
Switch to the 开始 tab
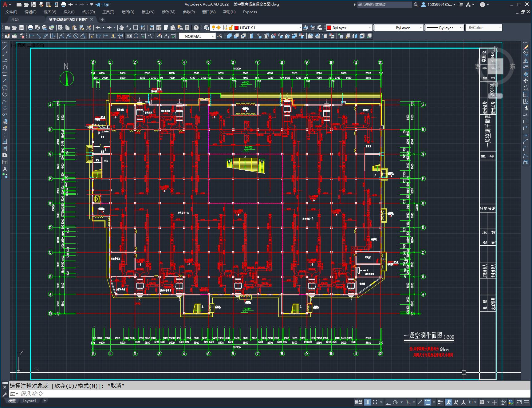[x=14, y=19]
